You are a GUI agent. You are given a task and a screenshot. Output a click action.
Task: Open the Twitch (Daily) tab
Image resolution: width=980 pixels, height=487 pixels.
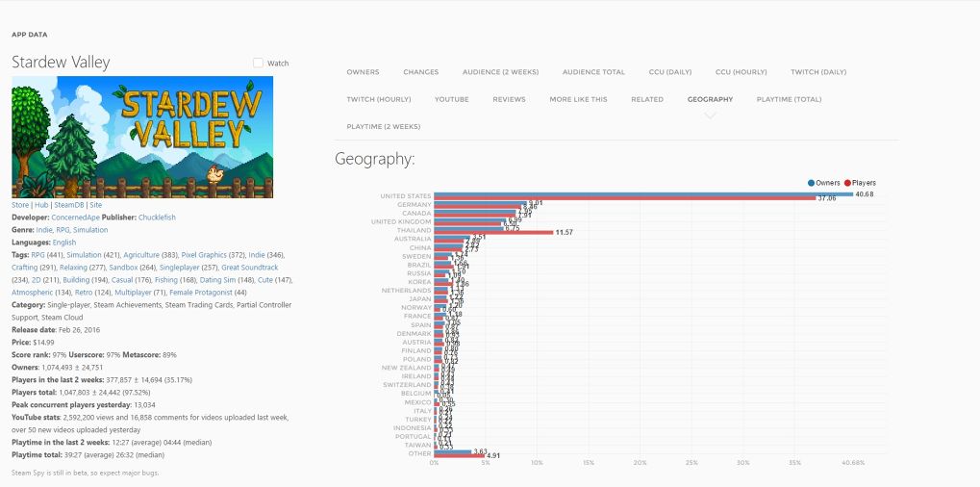(x=818, y=72)
